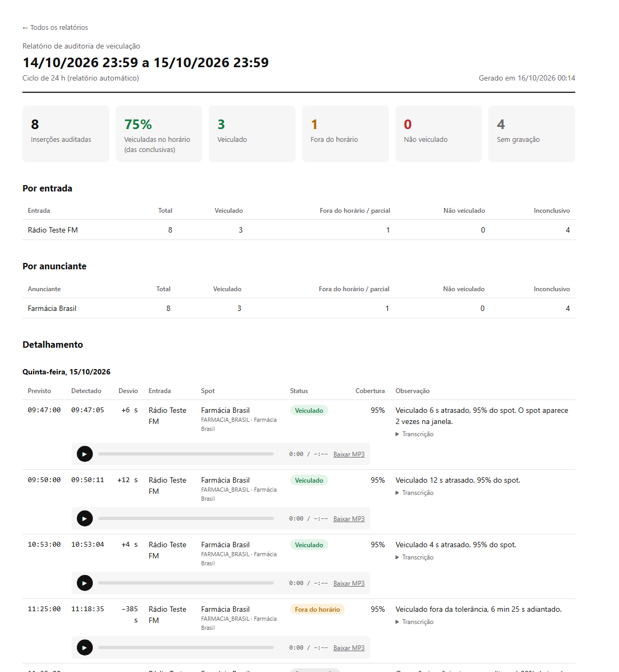
Task: Click the 8 Inserções auditadas card
Action: 66,134
